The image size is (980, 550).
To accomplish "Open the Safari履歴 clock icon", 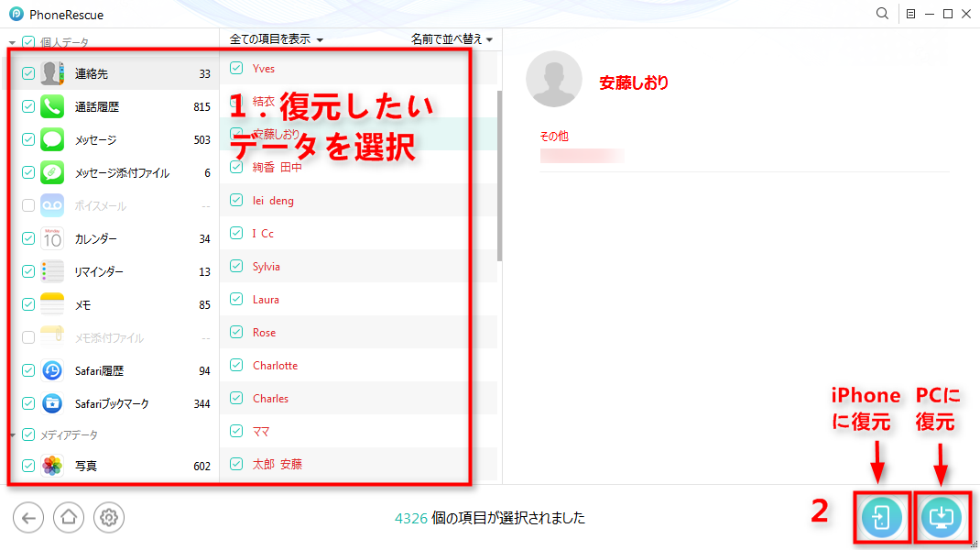I will 52,370.
